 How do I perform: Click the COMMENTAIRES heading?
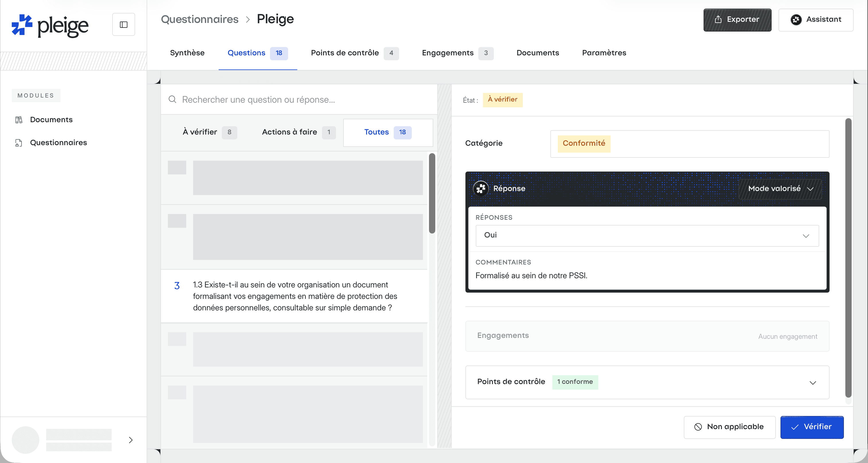point(503,262)
